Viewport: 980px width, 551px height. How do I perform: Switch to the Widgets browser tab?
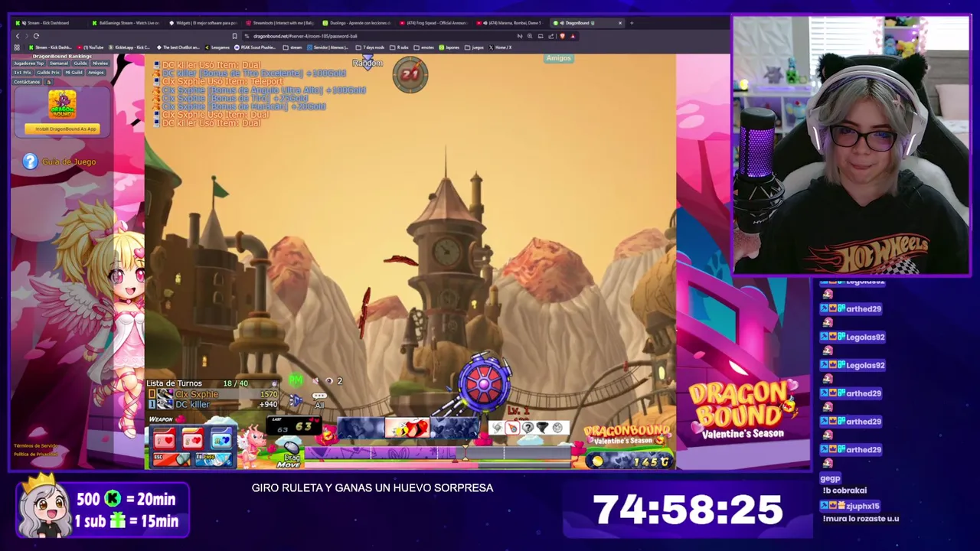click(204, 23)
